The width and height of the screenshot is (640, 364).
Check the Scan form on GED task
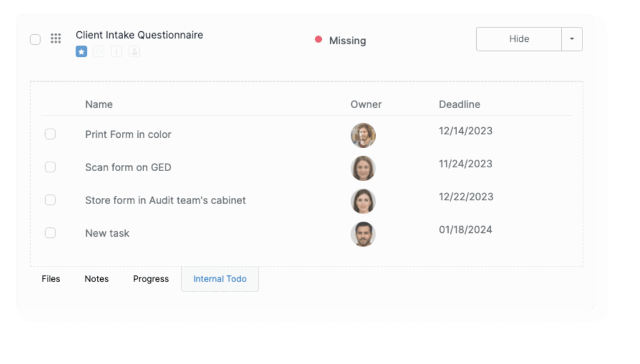click(x=50, y=167)
